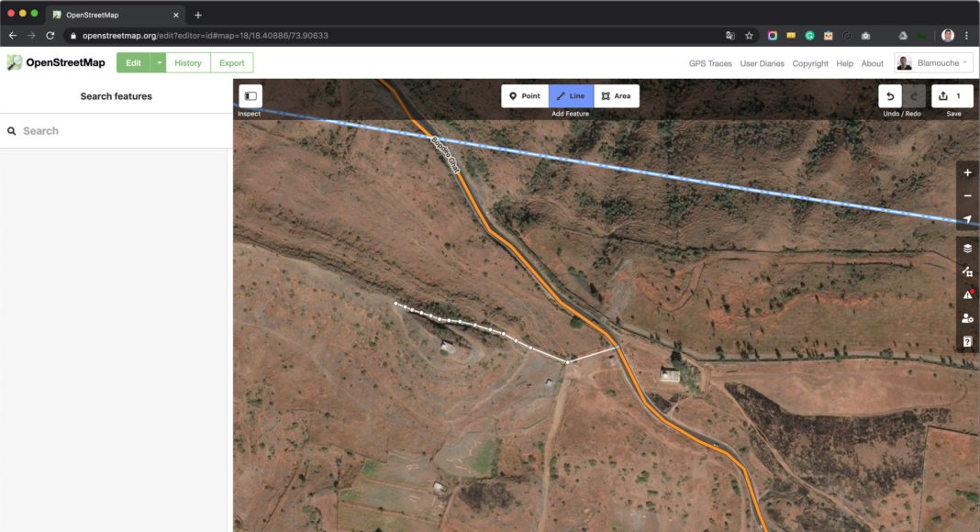Select the Line drawing mode
The height and width of the screenshot is (532, 980).
[571, 96]
